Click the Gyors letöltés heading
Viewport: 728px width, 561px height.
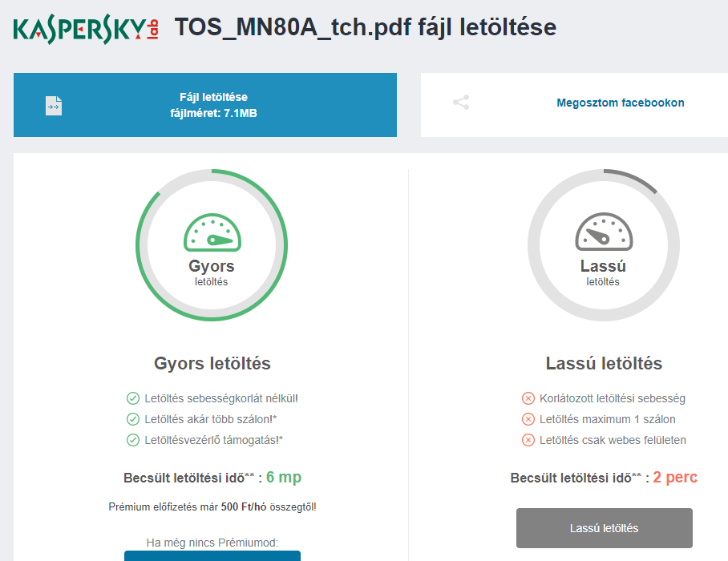pos(212,364)
